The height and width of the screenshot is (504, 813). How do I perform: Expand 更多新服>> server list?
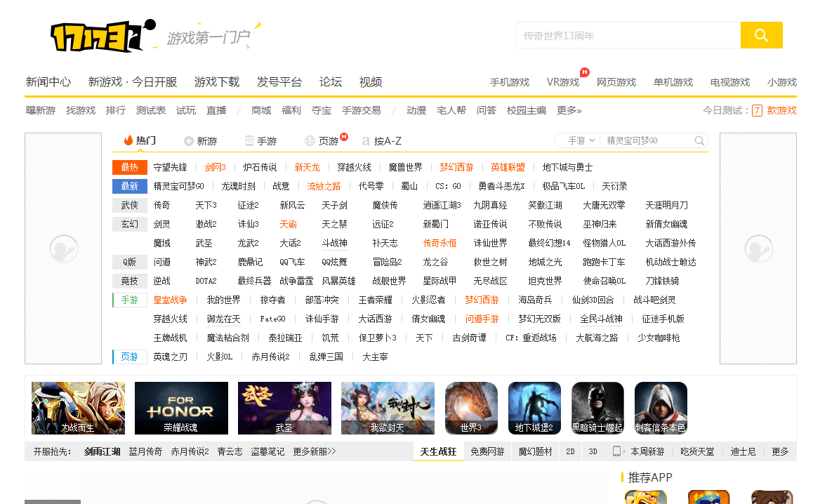coord(314,451)
